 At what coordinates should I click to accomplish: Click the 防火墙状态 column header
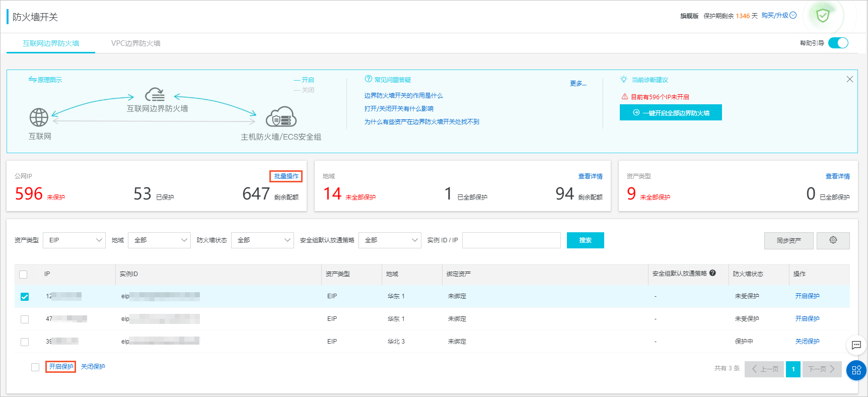pyautogui.click(x=748, y=274)
